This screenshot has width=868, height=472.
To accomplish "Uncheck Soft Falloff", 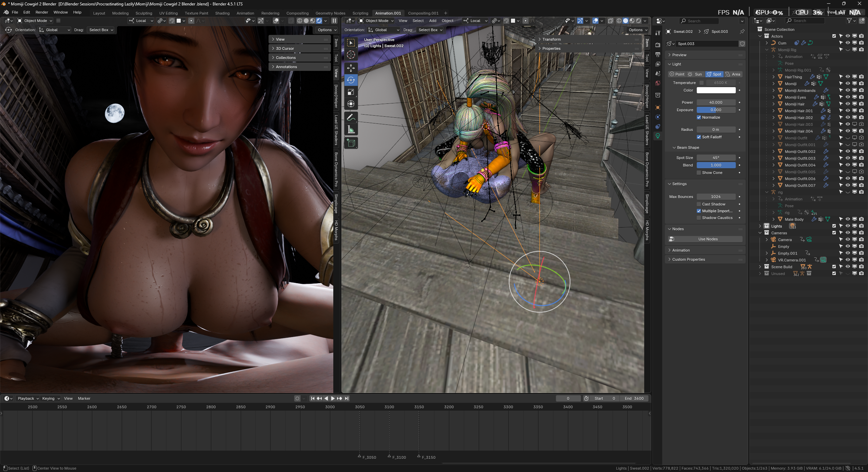I will coord(699,137).
